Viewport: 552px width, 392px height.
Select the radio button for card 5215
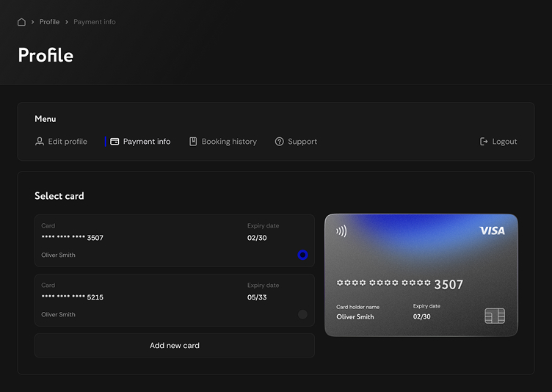(302, 314)
